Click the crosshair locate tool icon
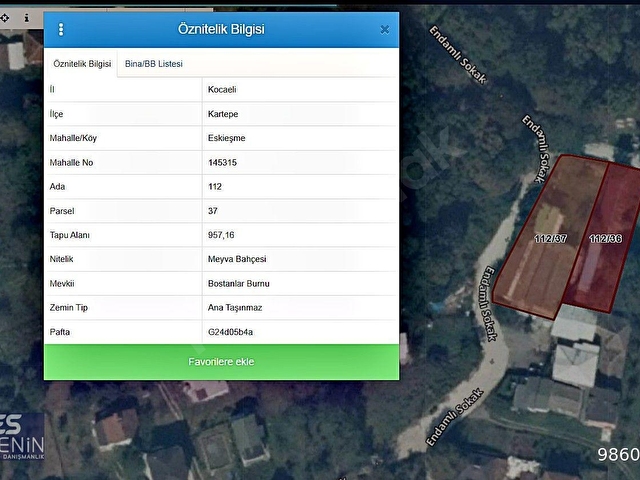The width and height of the screenshot is (640, 480). tap(4, 18)
